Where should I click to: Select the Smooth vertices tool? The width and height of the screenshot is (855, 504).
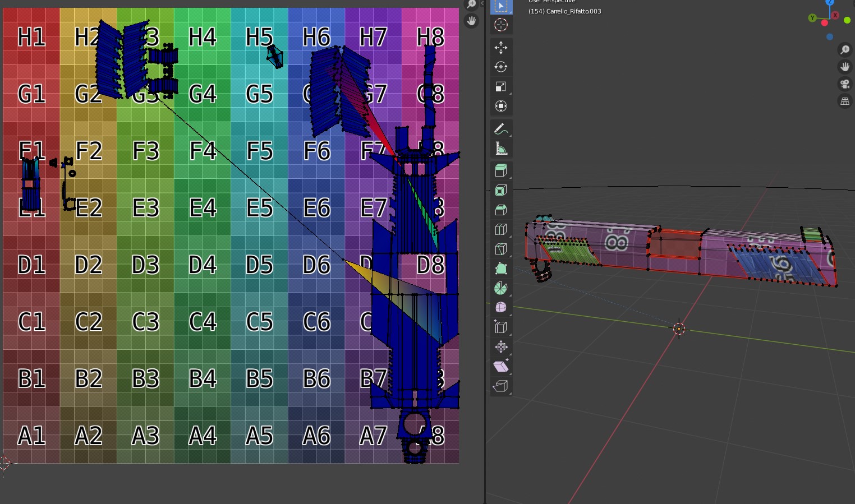pos(501,308)
